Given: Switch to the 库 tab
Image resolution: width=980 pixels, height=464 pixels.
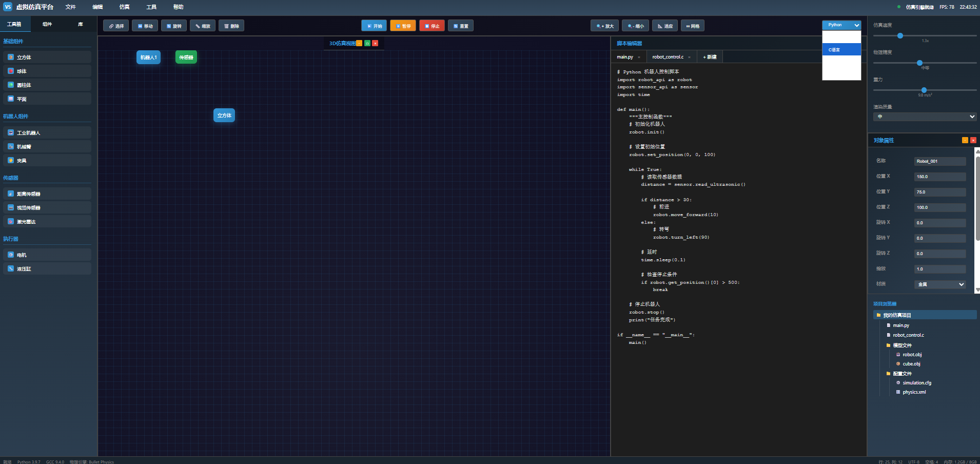Looking at the screenshot, I should coord(81,24).
